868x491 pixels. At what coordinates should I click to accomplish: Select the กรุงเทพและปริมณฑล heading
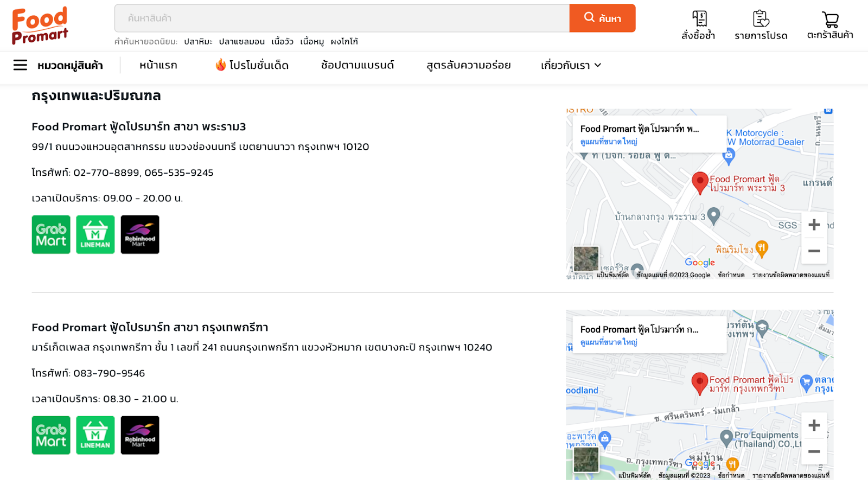96,95
